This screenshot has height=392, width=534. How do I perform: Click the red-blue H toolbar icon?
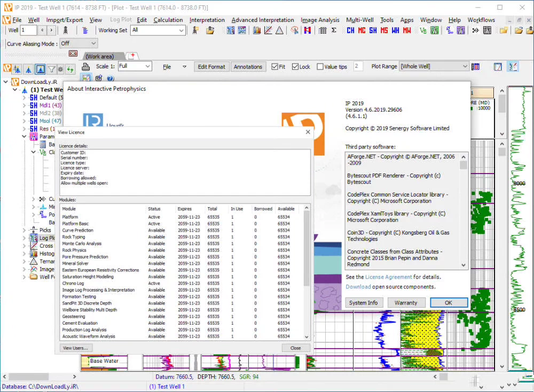(308, 30)
